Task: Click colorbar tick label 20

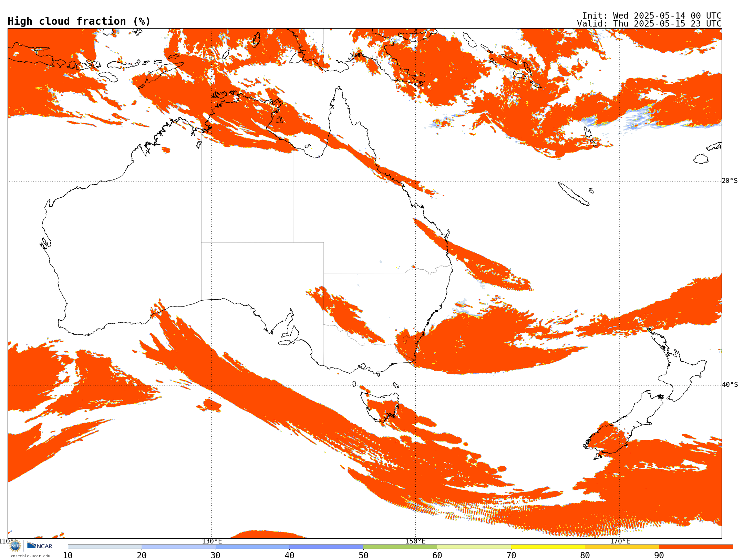Action: click(142, 556)
